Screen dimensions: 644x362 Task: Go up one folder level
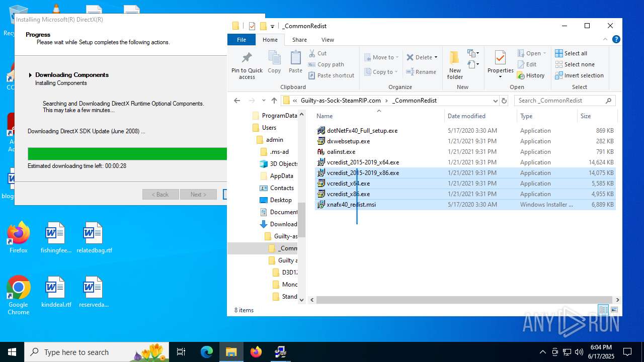click(x=274, y=101)
